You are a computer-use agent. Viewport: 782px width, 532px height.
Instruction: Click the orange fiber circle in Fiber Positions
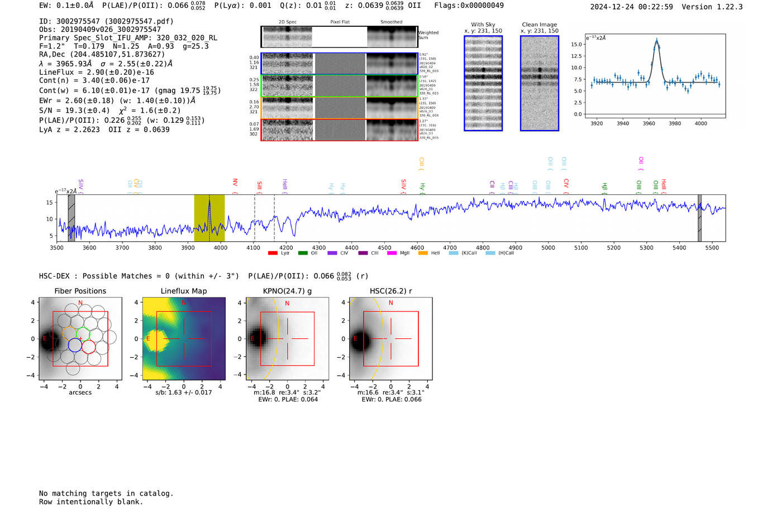tap(70, 333)
